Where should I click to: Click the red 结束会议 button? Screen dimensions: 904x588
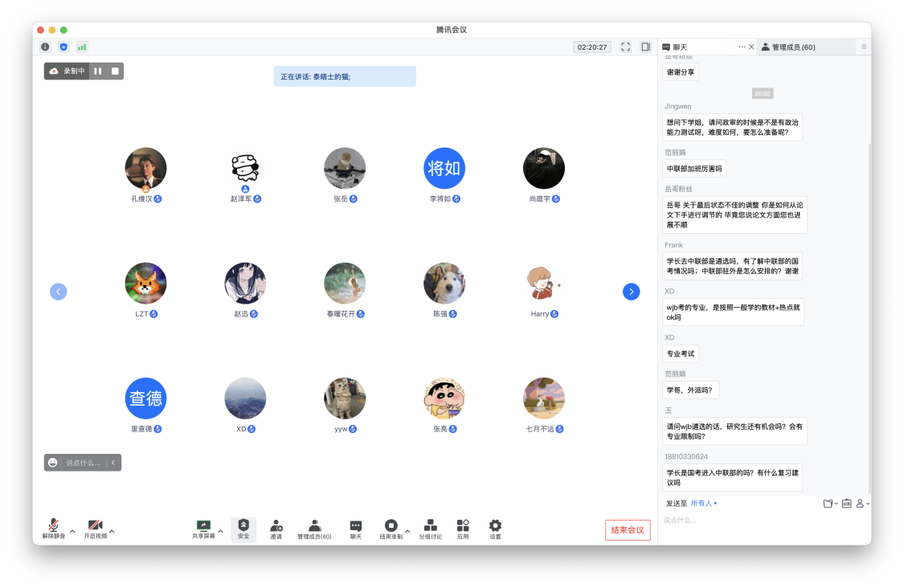628,530
